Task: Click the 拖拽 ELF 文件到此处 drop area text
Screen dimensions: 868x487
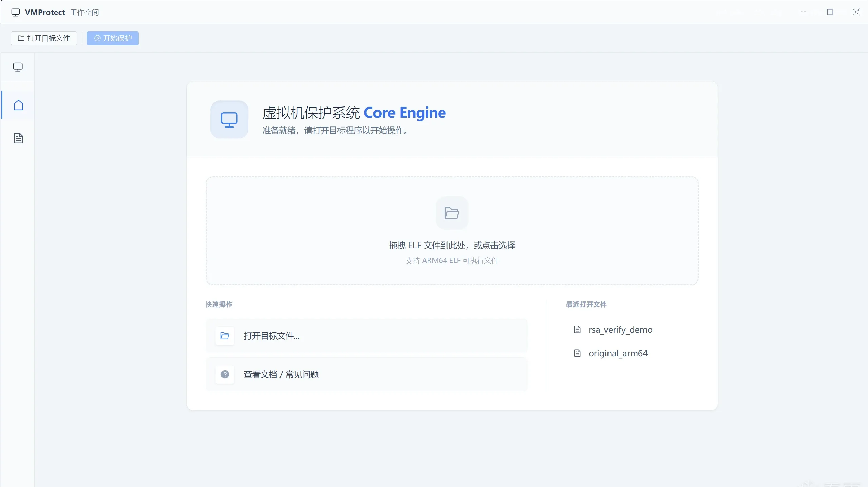Action: click(x=452, y=245)
